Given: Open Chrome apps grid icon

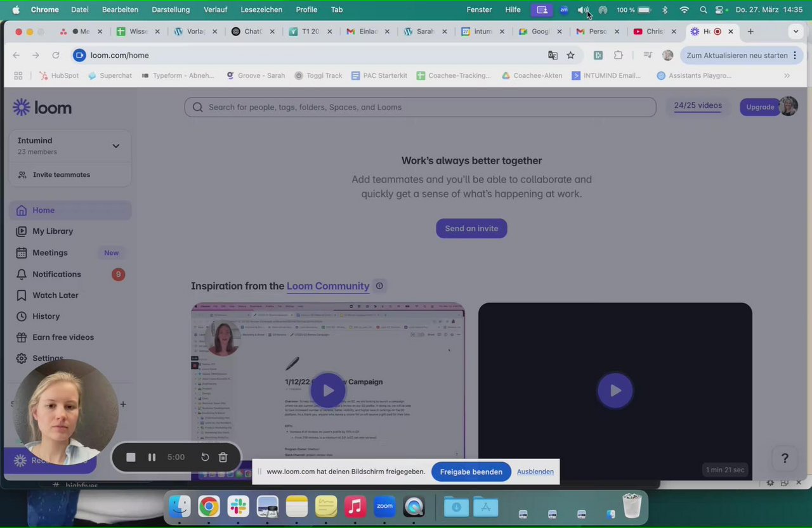Looking at the screenshot, I should (18, 75).
